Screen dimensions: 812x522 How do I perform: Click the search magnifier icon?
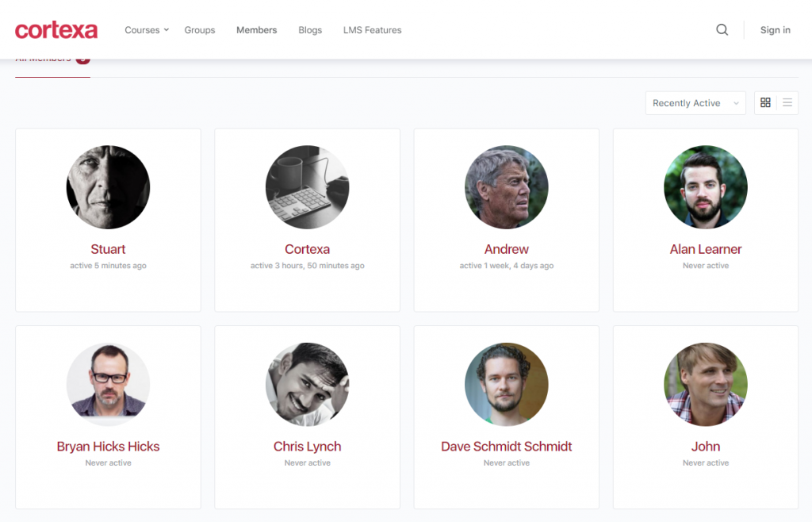click(x=722, y=30)
